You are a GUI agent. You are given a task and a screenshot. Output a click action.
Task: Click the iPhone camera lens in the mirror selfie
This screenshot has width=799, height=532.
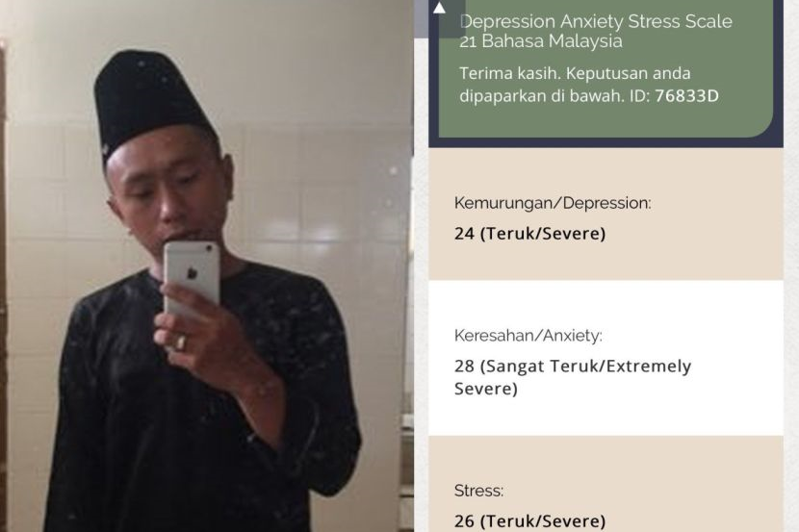click(209, 249)
